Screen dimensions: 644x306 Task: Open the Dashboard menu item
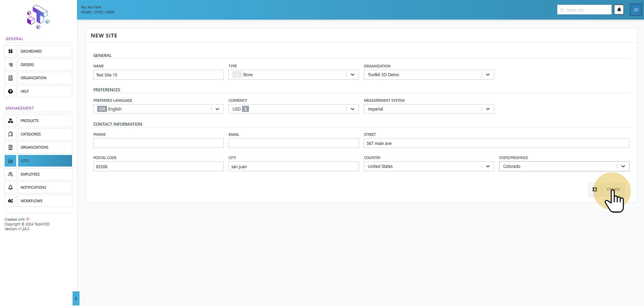pos(45,51)
